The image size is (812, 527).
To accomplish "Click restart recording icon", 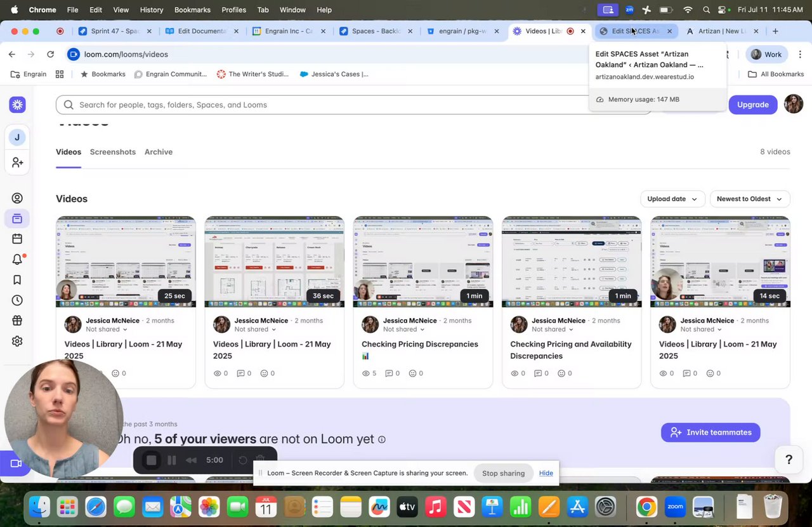I will tap(242, 460).
